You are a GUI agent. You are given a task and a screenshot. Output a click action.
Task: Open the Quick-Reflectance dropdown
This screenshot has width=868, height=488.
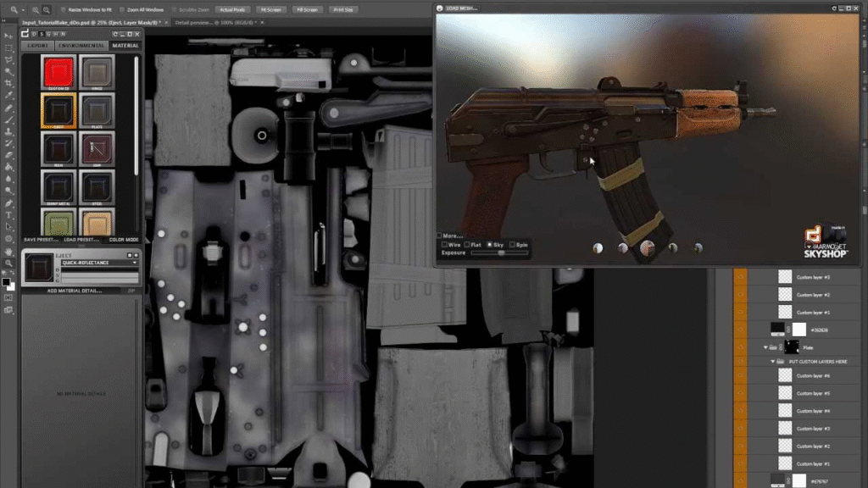tap(99, 263)
